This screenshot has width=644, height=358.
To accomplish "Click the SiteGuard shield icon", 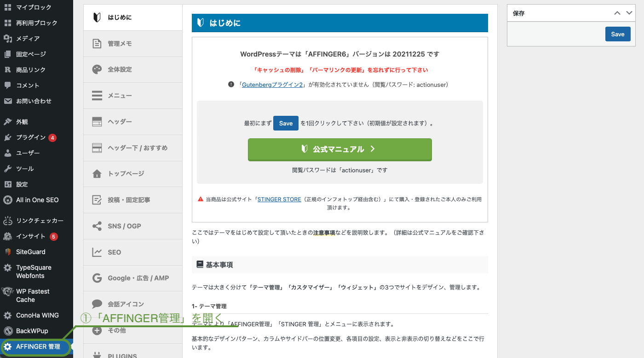I will (x=7, y=252).
